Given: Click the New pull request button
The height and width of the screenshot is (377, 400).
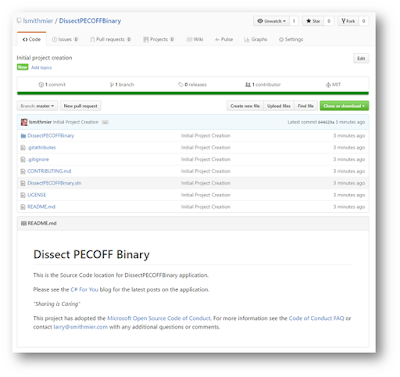Looking at the screenshot, I should click(x=80, y=106).
